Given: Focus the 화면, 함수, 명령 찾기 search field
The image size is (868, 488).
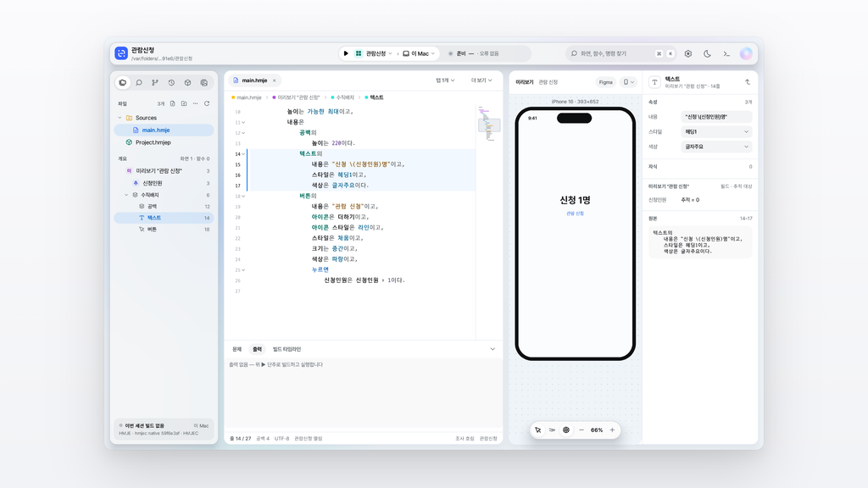Looking at the screenshot, I should [x=623, y=53].
